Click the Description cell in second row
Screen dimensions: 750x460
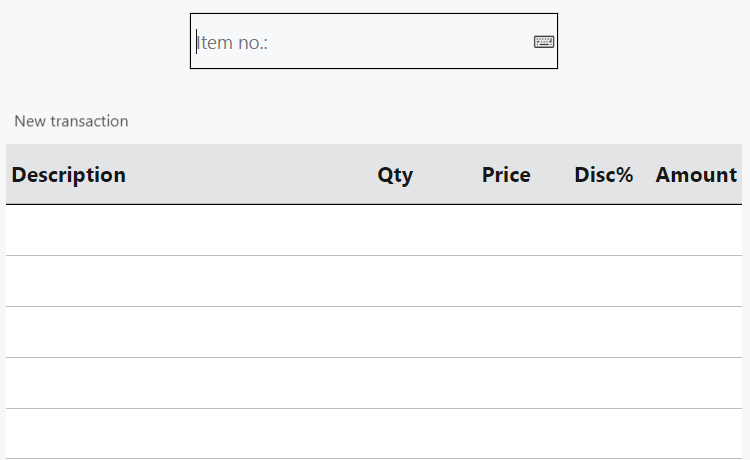coord(150,281)
